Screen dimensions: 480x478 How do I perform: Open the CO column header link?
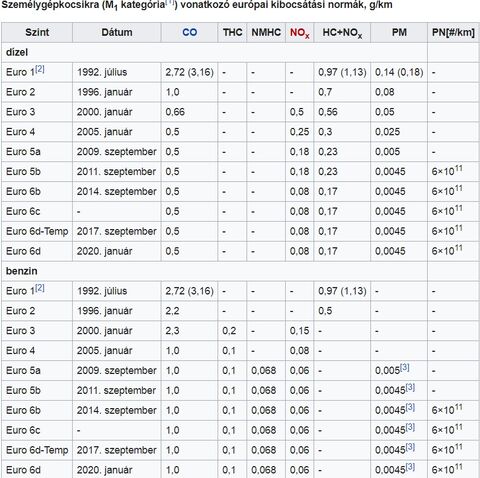(x=189, y=32)
